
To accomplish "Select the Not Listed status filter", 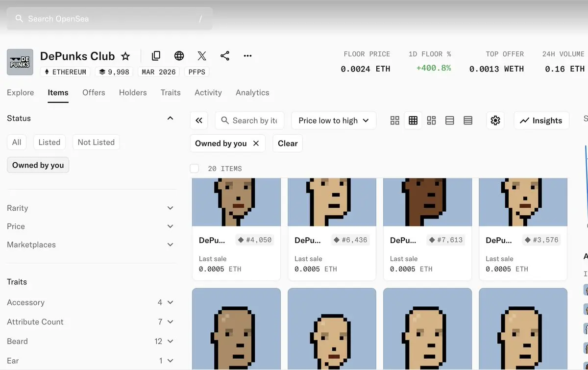I will pos(96,142).
